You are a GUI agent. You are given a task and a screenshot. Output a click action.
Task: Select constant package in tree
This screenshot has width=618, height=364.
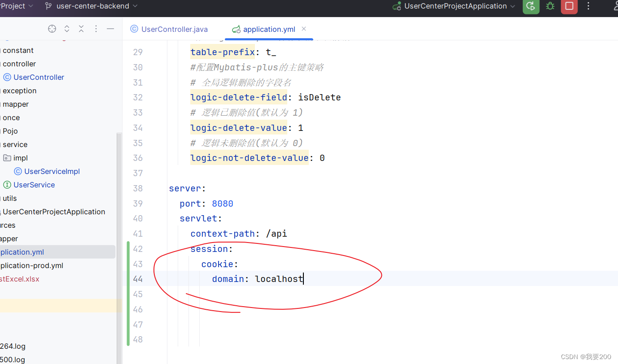[18, 50]
